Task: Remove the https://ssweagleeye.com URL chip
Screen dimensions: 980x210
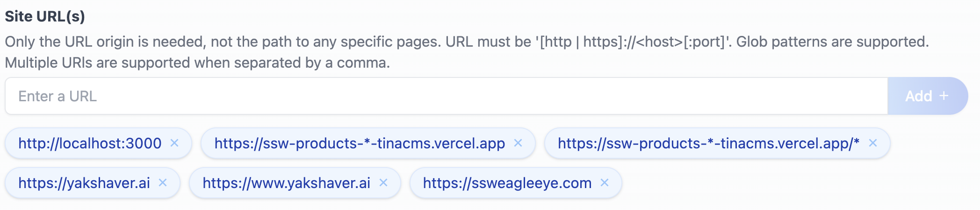Action: point(605,182)
